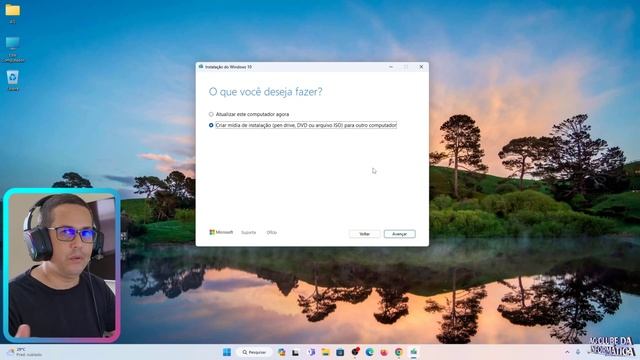Image resolution: width=640 pixels, height=360 pixels.
Task: Click the installer title bar icon
Action: [x=201, y=67]
